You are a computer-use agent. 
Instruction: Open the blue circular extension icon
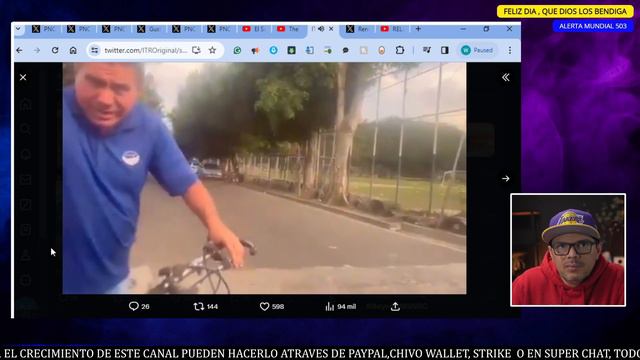[x=273, y=50]
